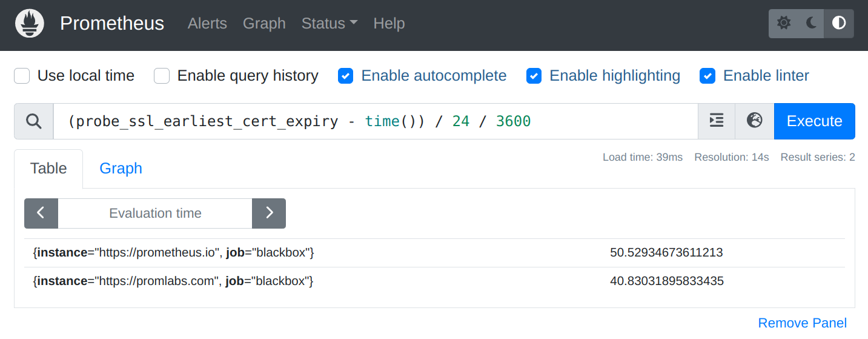Go to next evaluation time
This screenshot has width=868, height=339.
coord(269,213)
